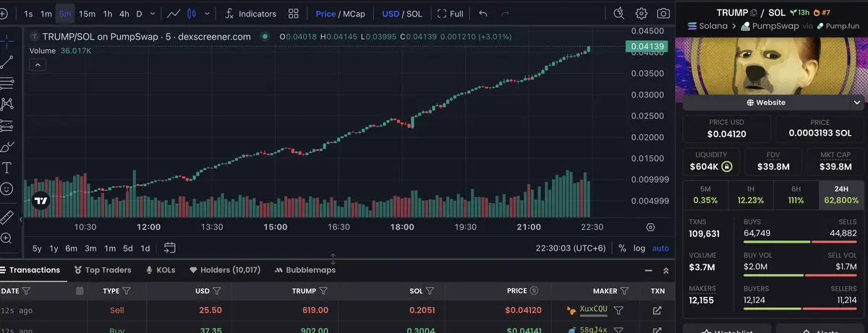Open the timezone 22:30:03 (UTC+6) menu
Viewport: 868px width, 333px height.
click(x=572, y=248)
